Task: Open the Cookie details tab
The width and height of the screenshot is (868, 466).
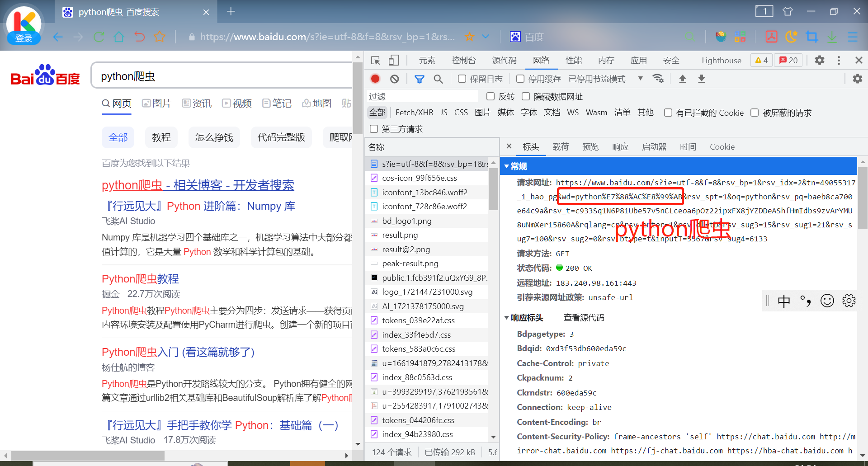Action: (x=722, y=147)
